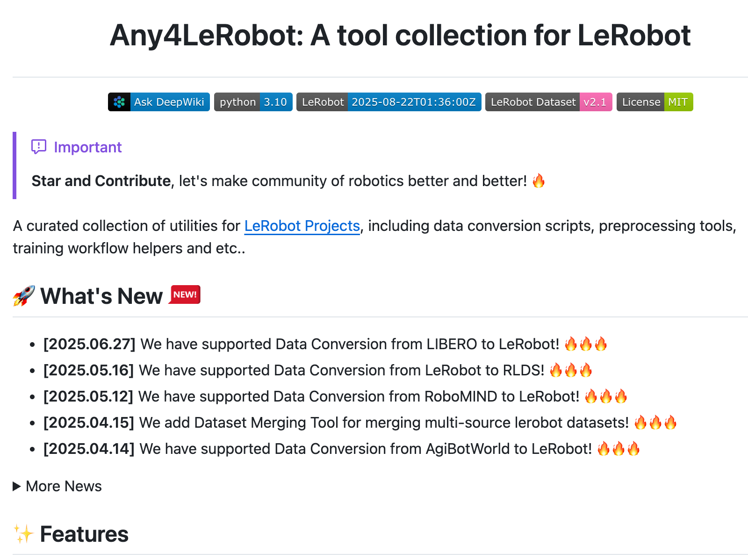Screen dimensions: 748x560
Task: Click the LeRobot 2025-08-22 timestamp badge
Action: pyautogui.click(x=388, y=102)
